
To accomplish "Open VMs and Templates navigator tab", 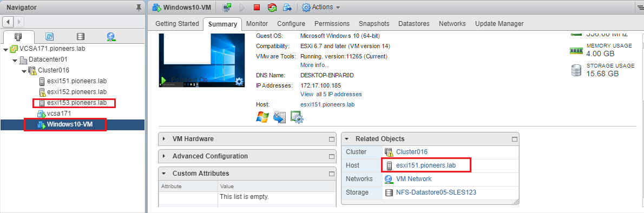I will tap(49, 37).
